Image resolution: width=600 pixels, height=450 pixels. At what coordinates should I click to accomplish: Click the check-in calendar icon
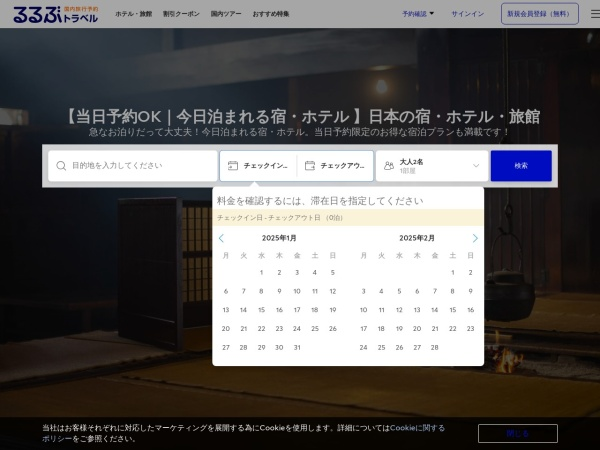(x=233, y=166)
